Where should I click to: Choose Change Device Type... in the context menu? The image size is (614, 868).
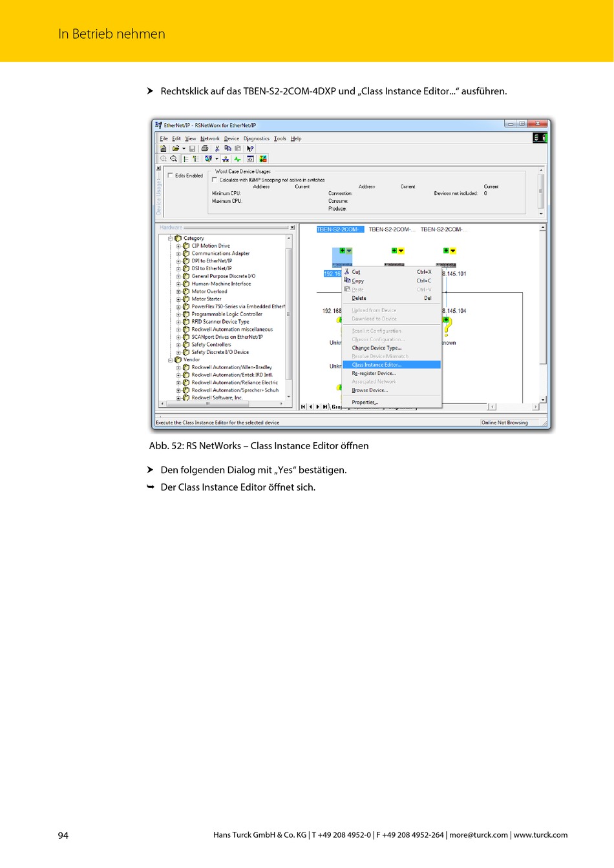pos(392,348)
